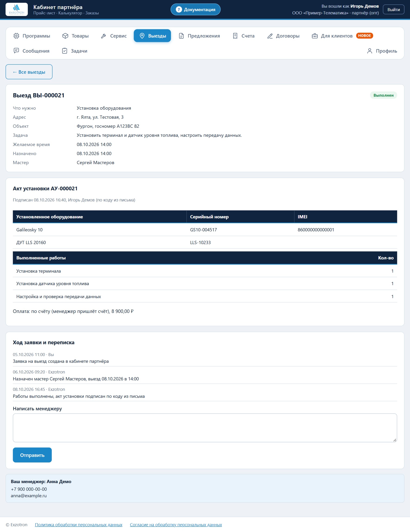Click the wrench icon beside Сервис

[x=104, y=36]
